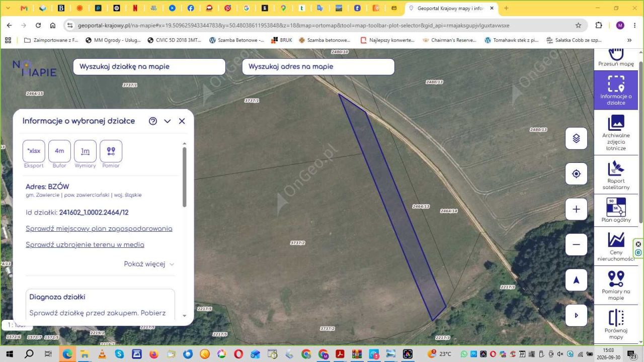Screen dimensions: 644x362
Task: Open Windows taskbar search
Action: pyautogui.click(x=29, y=354)
